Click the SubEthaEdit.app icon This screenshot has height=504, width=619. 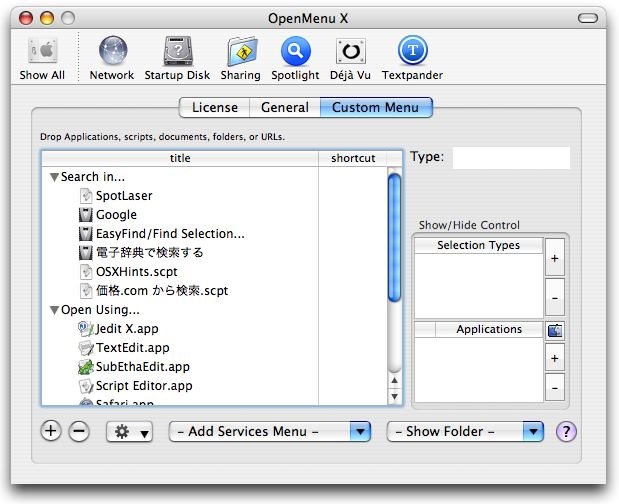point(86,366)
